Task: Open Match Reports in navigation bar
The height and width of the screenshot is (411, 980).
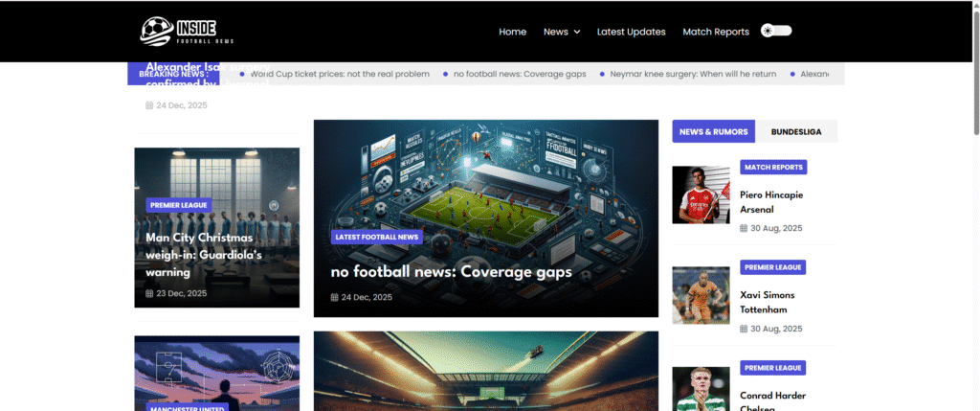Action: 715,32
